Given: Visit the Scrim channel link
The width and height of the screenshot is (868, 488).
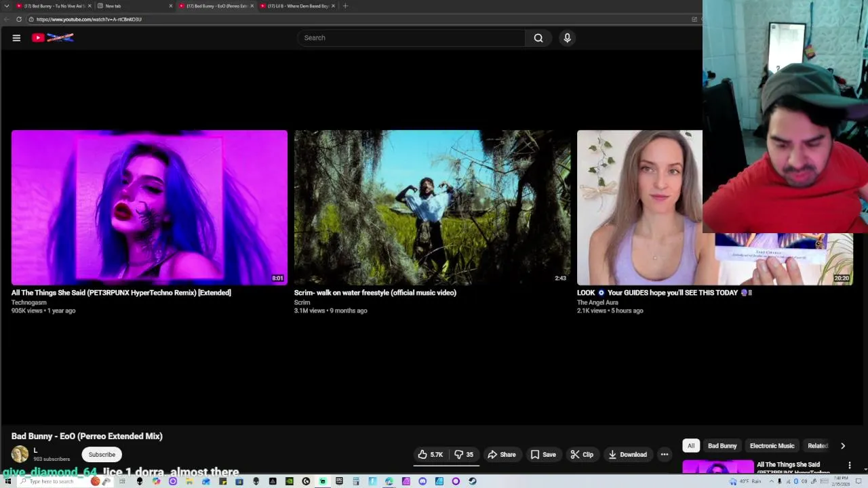Looking at the screenshot, I should pyautogui.click(x=302, y=302).
